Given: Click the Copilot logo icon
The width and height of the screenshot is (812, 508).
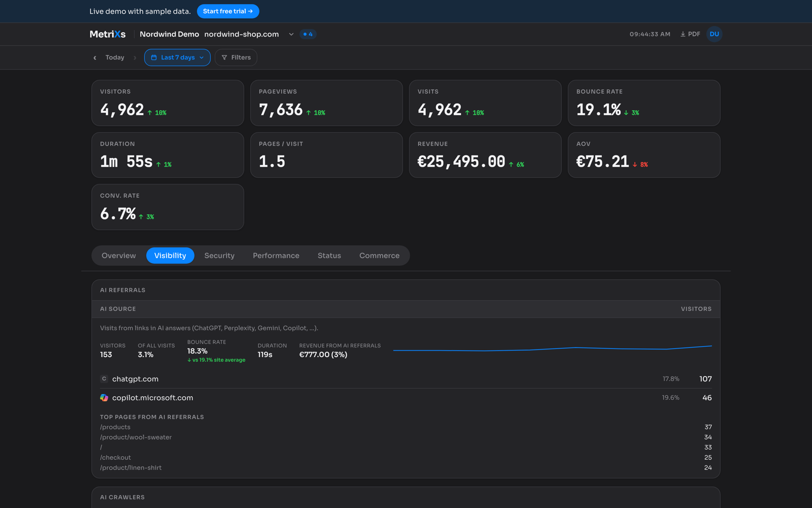Looking at the screenshot, I should pyautogui.click(x=104, y=398).
